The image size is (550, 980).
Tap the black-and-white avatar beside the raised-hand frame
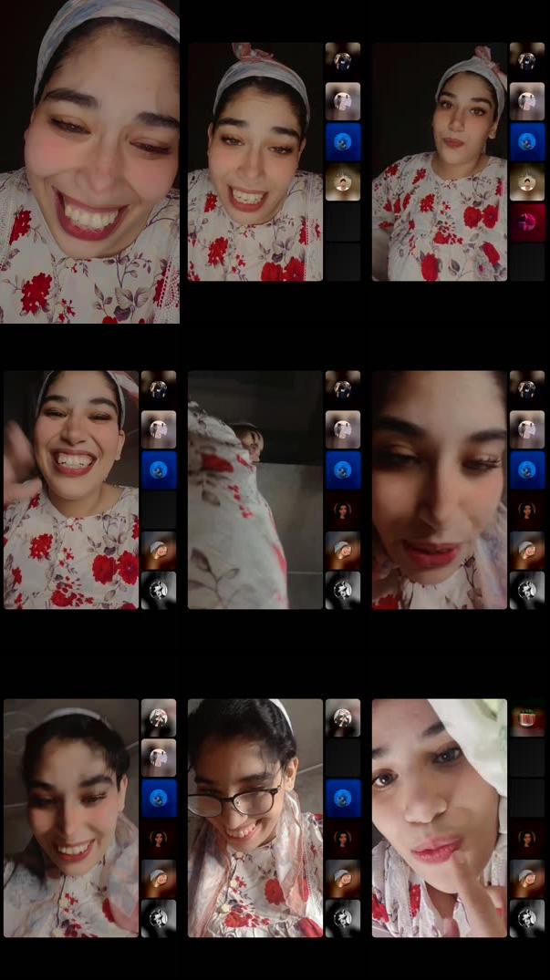tap(158, 590)
